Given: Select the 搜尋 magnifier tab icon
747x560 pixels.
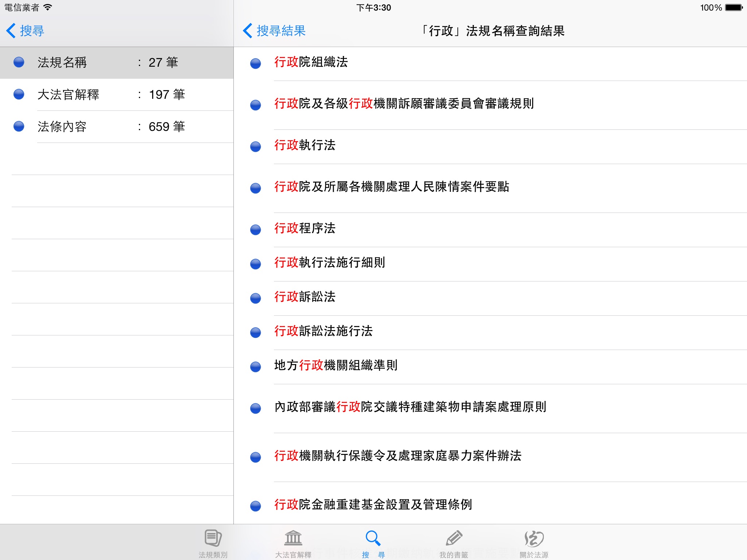Looking at the screenshot, I should pyautogui.click(x=373, y=538).
